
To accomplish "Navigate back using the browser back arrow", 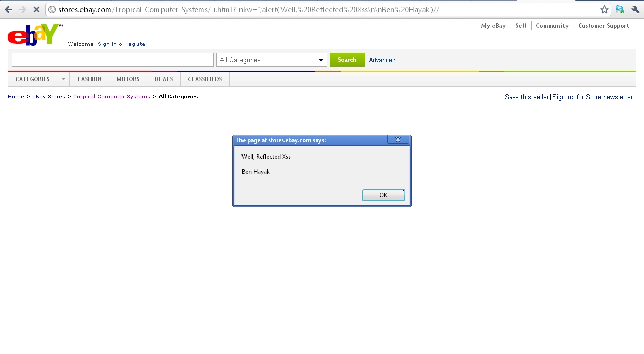I will click(8, 9).
